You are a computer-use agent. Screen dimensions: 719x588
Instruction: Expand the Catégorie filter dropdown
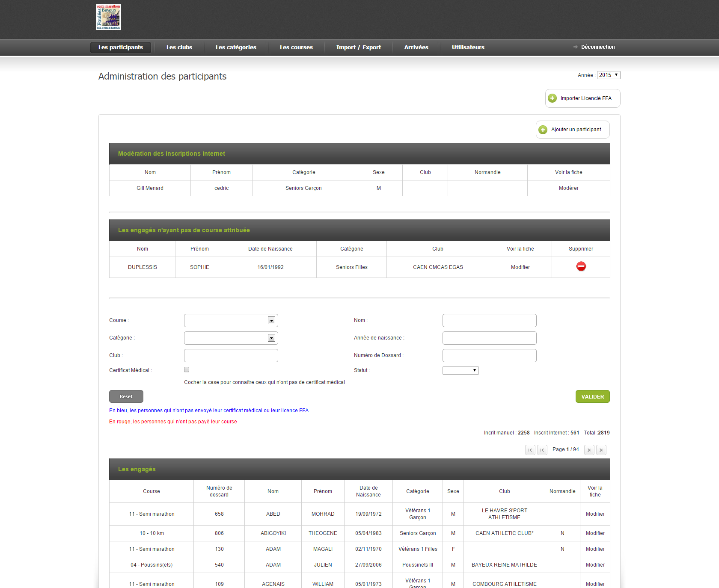click(x=231, y=338)
